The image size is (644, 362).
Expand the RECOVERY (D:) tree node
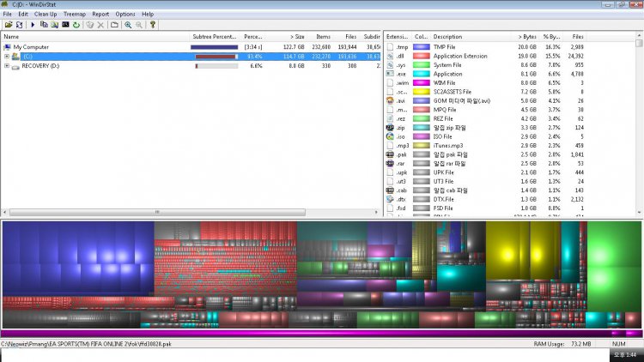[7, 66]
